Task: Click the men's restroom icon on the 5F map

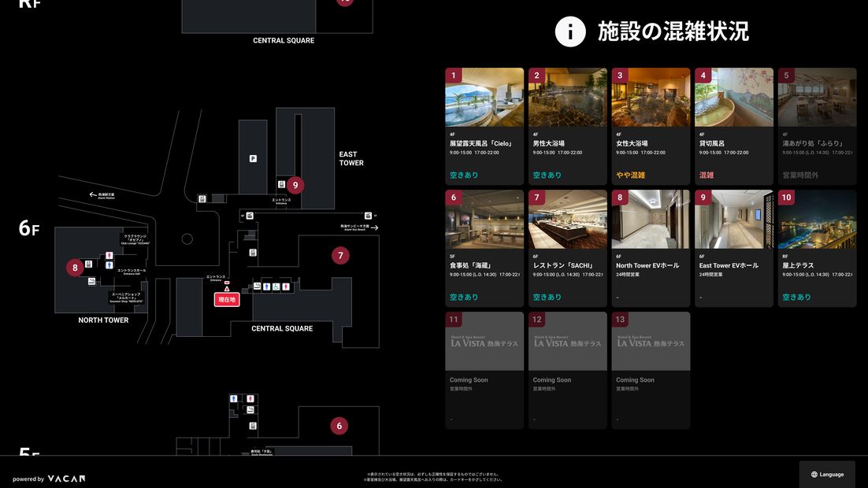Action: tap(234, 399)
